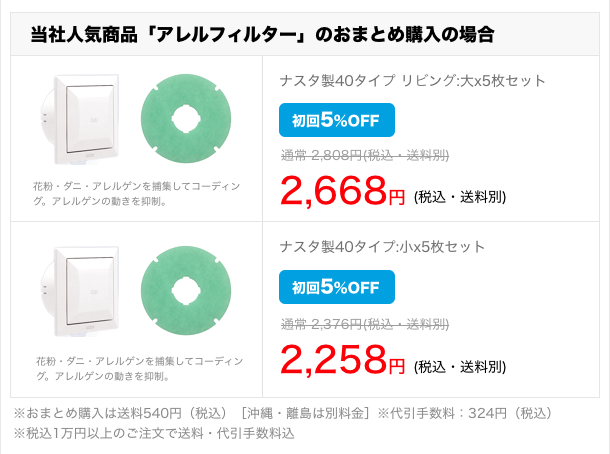Screen dimensions: 610x454
Task: Click struck-through 通常 2,808円 price
Action: 365,156
